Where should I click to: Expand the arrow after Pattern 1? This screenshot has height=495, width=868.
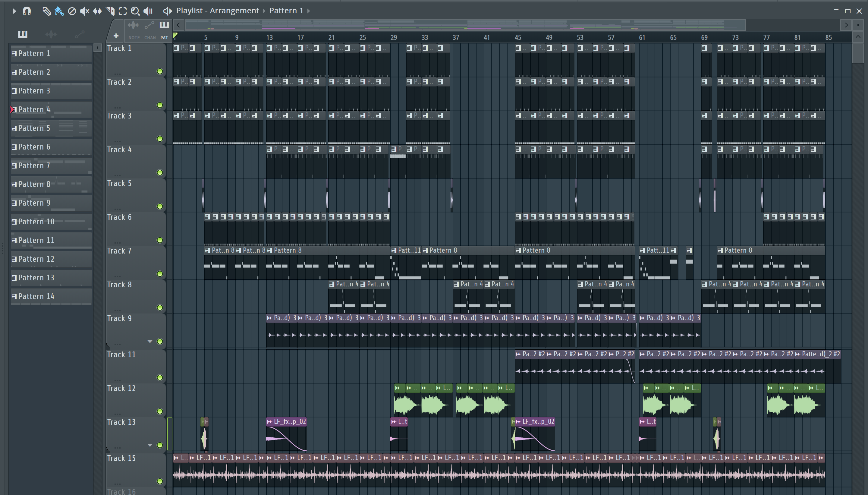coord(309,11)
